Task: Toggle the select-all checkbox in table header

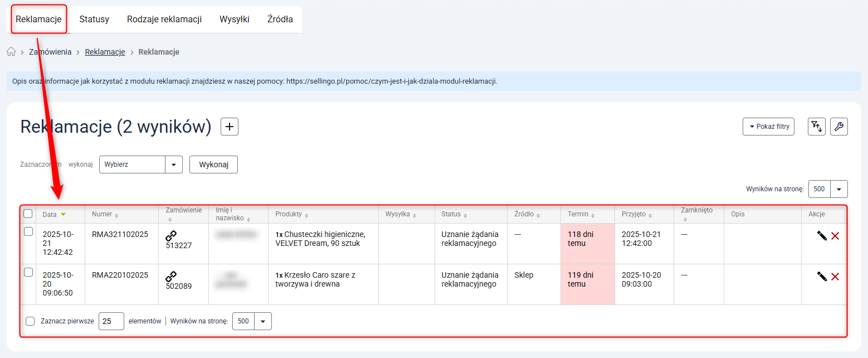Action: pyautogui.click(x=28, y=214)
